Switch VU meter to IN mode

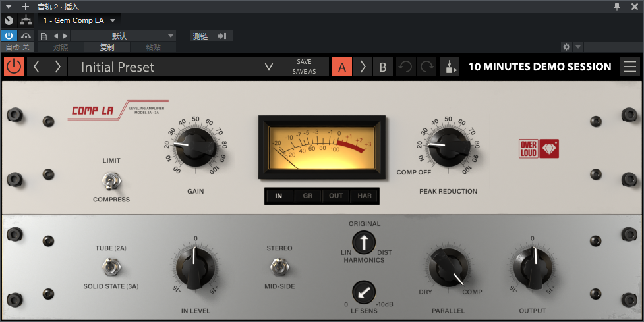[x=278, y=196]
